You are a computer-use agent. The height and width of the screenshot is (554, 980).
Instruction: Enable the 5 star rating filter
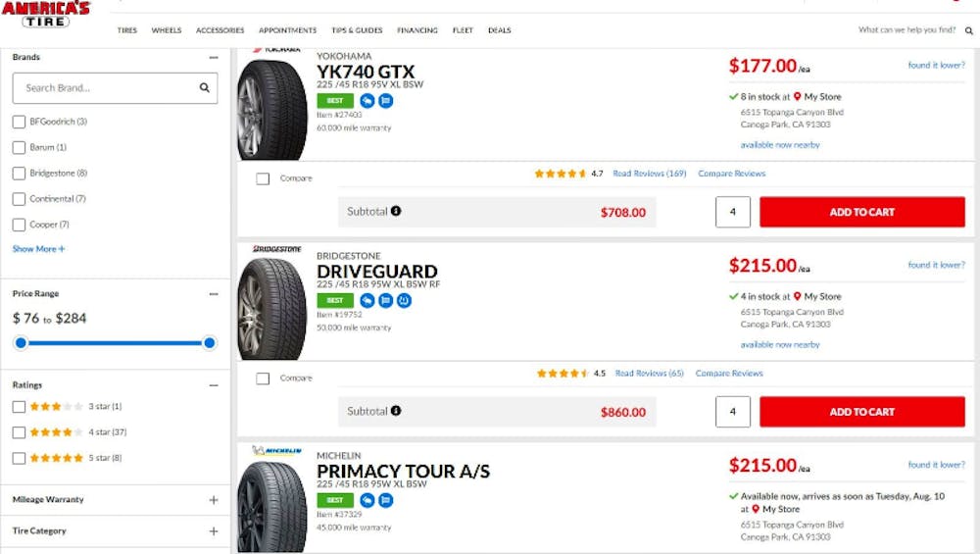click(x=19, y=458)
